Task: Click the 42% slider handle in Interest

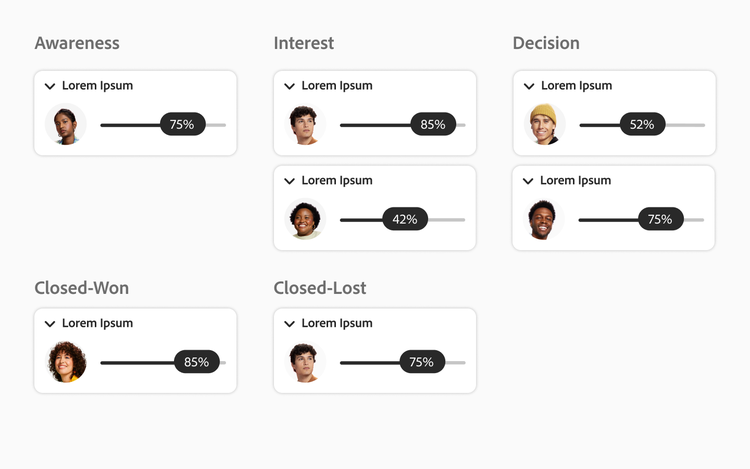Action: 405,219
